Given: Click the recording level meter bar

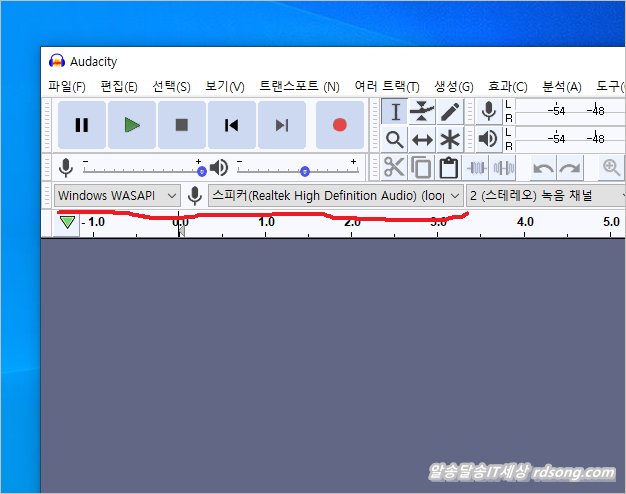Looking at the screenshot, I should 570,111.
